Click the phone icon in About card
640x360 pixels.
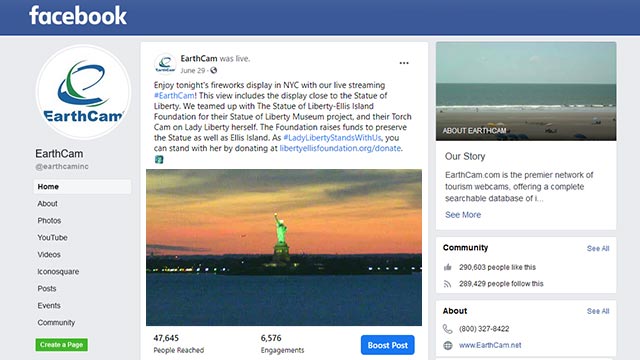[x=448, y=329]
